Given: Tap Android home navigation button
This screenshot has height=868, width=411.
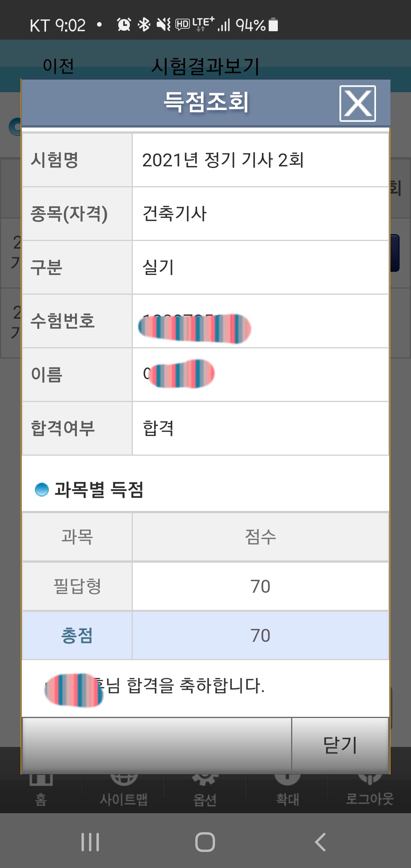Looking at the screenshot, I should click(x=205, y=842).
